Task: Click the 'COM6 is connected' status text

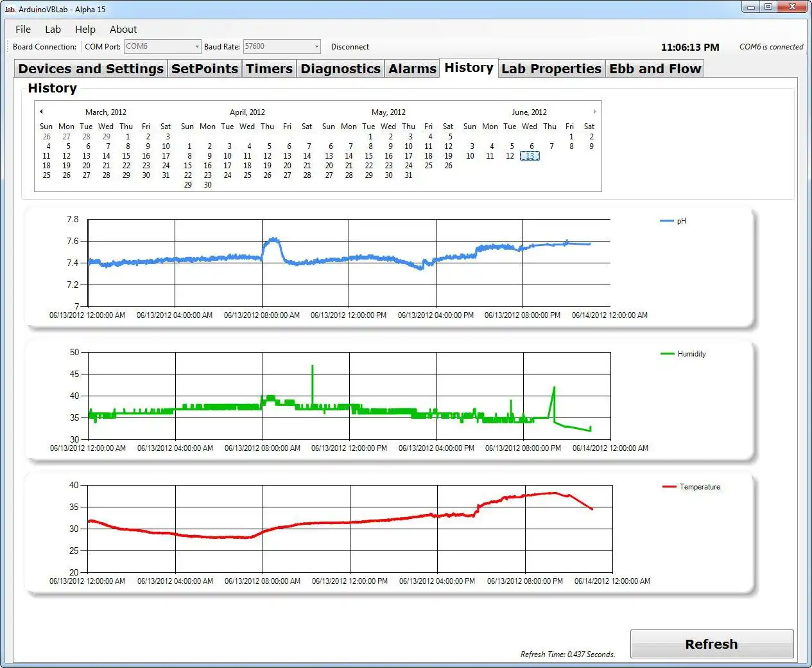Action: pos(771,47)
